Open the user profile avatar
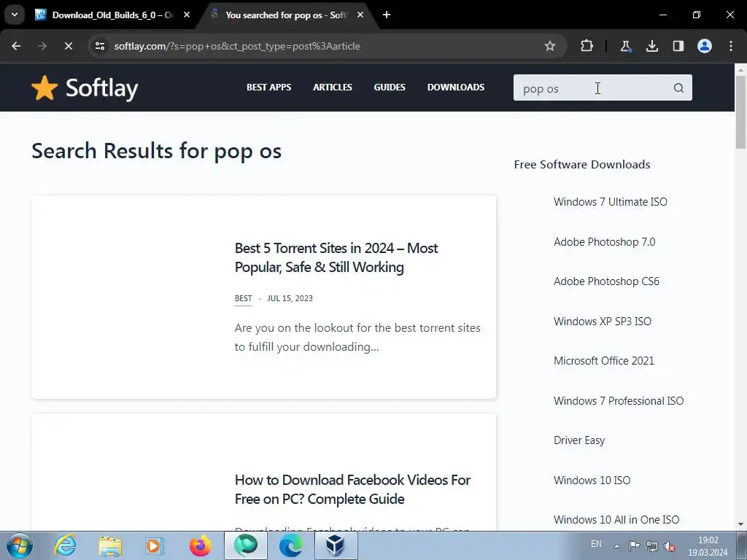The height and width of the screenshot is (560, 747). (x=705, y=46)
